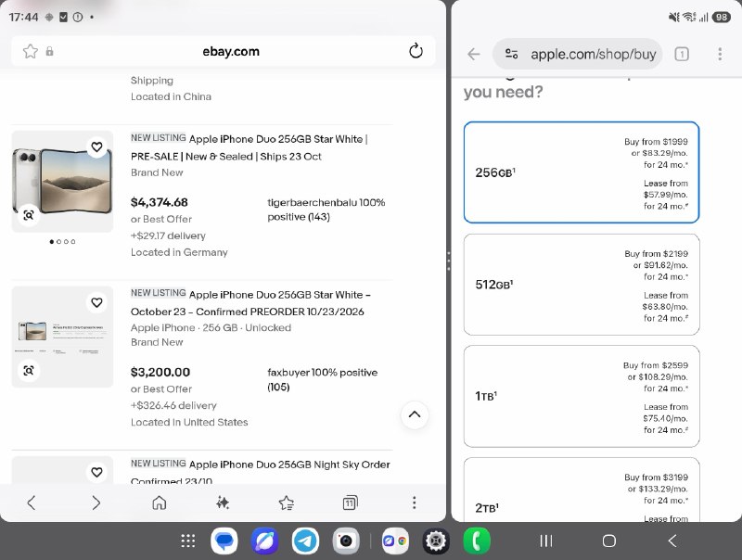
Task: Open the Chrome tab switcher showing 1 tab
Action: [x=682, y=54]
